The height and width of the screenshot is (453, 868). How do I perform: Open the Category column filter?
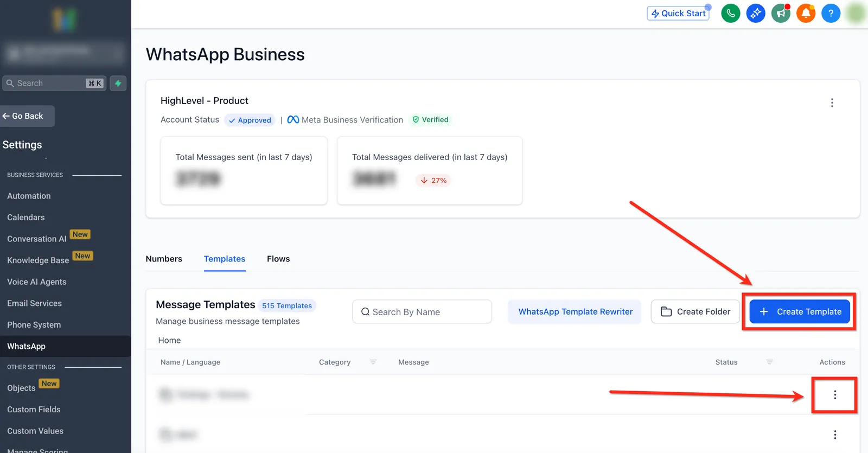[373, 362]
